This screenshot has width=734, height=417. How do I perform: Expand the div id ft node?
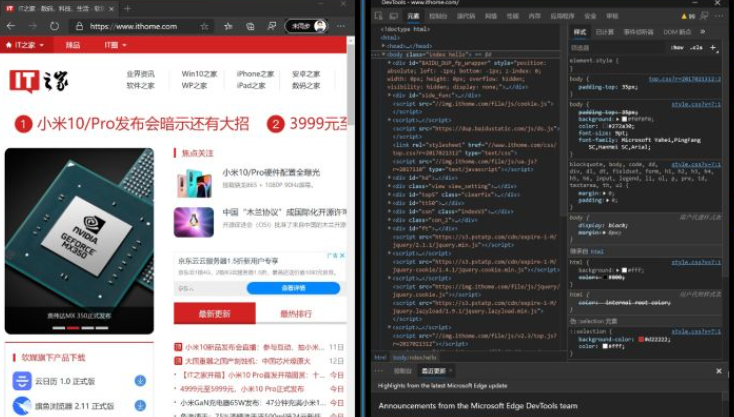click(x=389, y=228)
